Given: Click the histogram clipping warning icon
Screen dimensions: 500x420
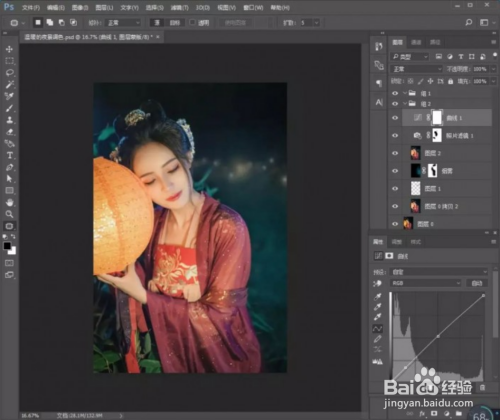Looking at the screenshot, I should click(x=378, y=361).
